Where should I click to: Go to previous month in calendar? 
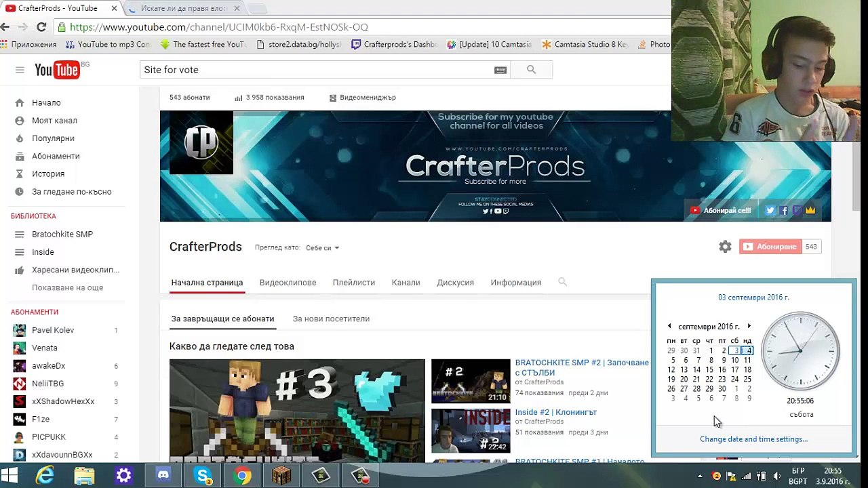pos(669,327)
